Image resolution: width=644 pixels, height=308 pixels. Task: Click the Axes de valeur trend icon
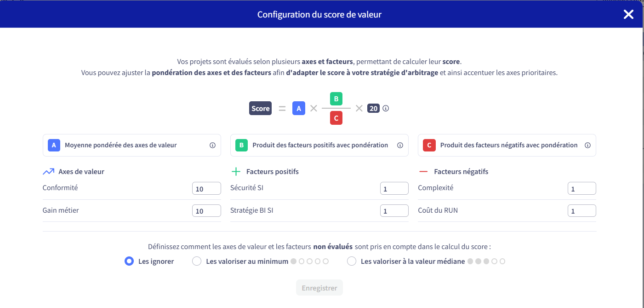[x=48, y=172]
